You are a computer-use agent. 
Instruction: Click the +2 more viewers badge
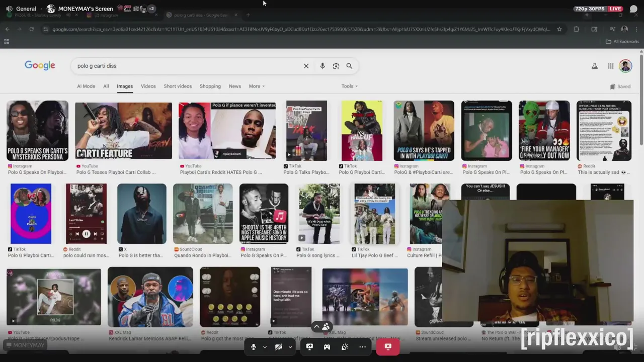(151, 9)
